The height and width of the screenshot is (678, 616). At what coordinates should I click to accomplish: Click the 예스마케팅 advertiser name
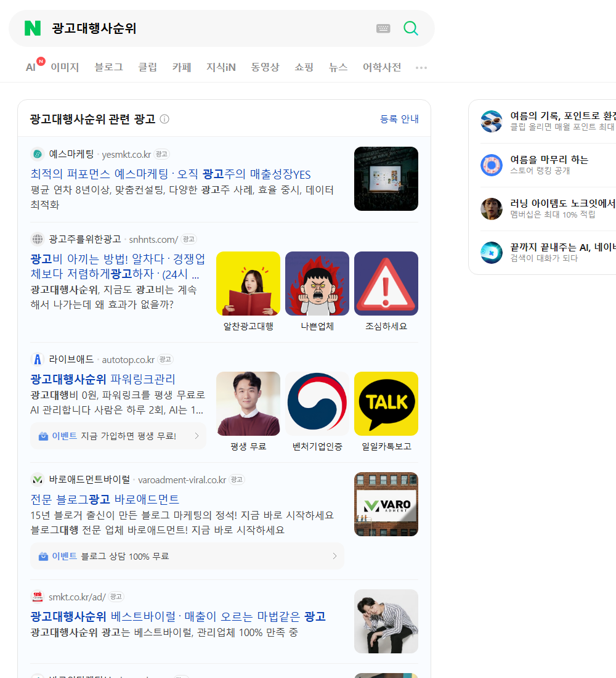coord(71,154)
